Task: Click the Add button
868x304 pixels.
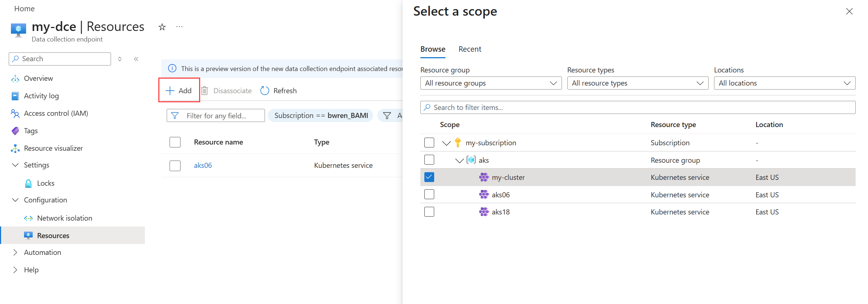Action: (179, 91)
